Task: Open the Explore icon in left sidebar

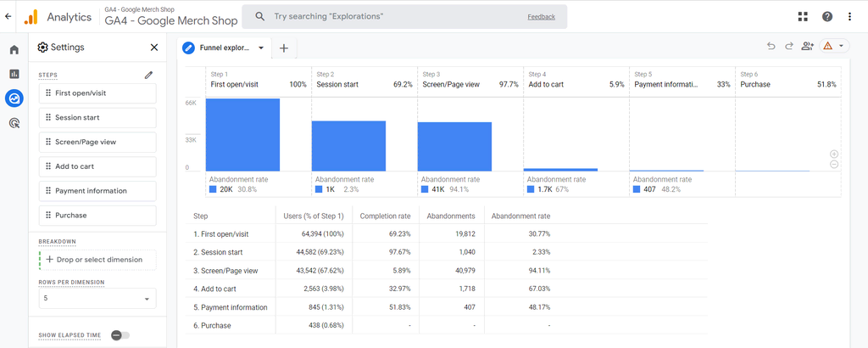Action: coord(14,98)
